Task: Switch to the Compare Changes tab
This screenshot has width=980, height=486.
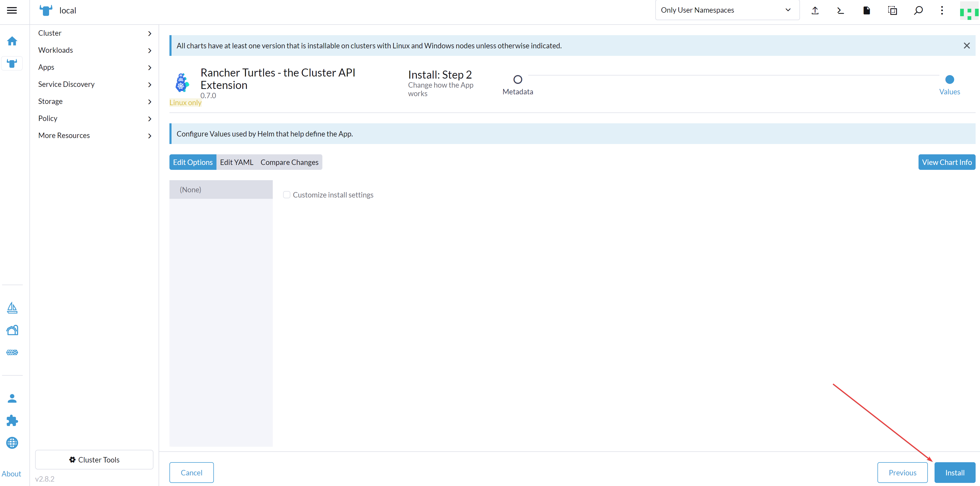Action: point(290,162)
